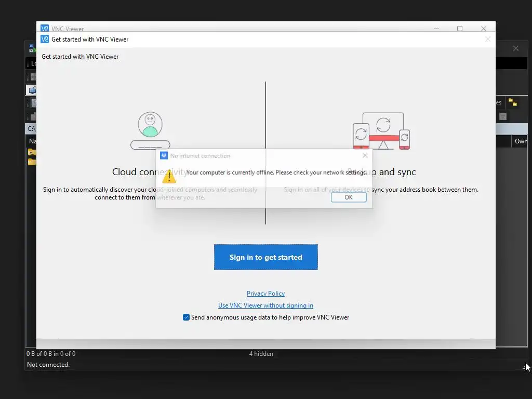Click the grey square toolbar icon at right
532x399 pixels.
[x=503, y=117]
